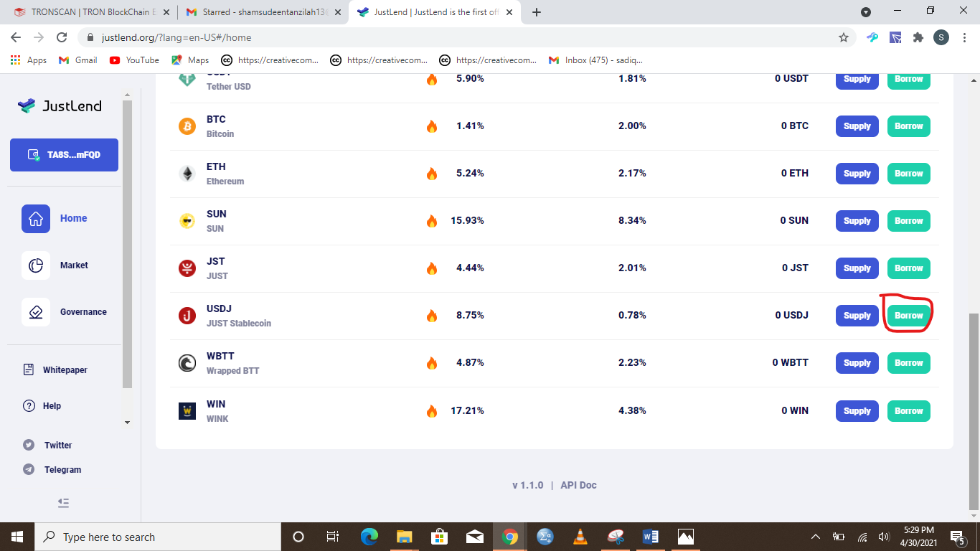This screenshot has width=980, height=551.
Task: Click the JST token icon
Action: coord(187,268)
